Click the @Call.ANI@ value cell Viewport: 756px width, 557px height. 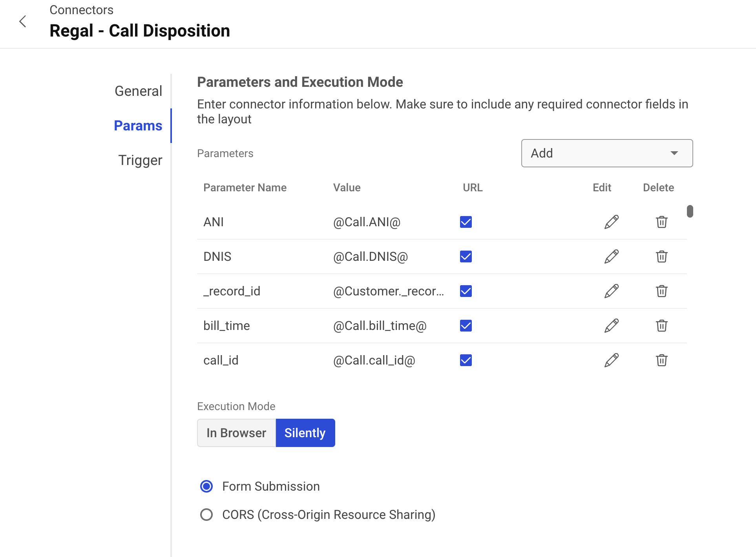click(367, 222)
